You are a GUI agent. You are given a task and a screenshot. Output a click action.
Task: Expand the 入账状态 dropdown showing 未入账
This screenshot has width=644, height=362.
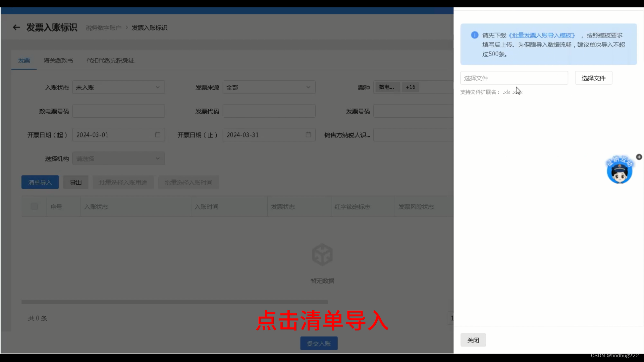coord(118,87)
